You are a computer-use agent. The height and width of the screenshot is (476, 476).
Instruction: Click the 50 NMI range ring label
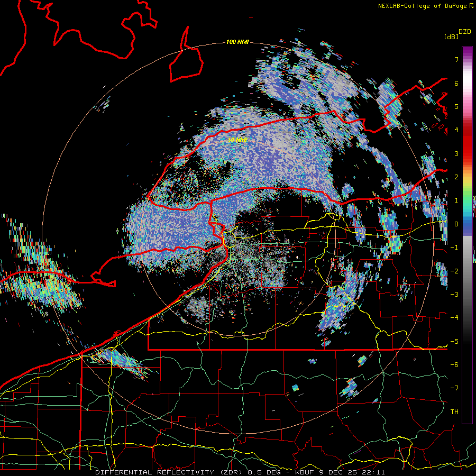click(237, 140)
